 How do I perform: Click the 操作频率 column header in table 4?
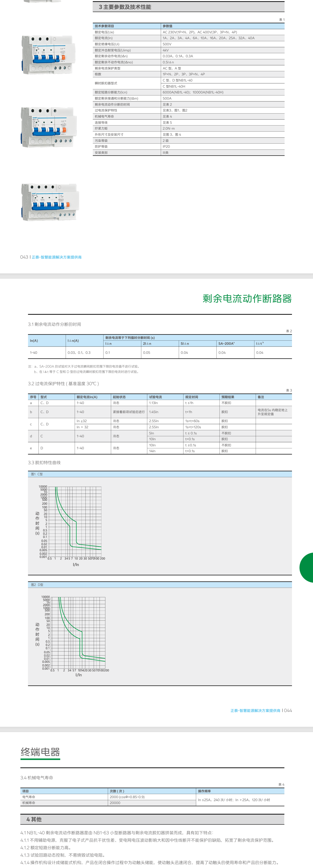pyautogui.click(x=204, y=791)
